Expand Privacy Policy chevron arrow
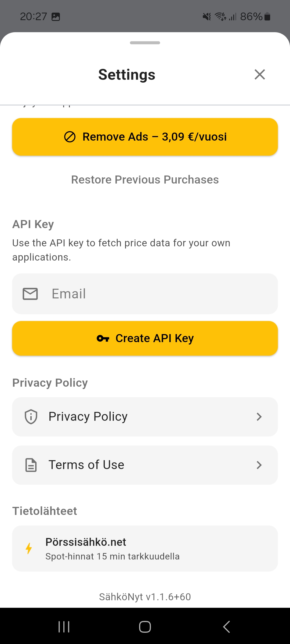This screenshot has width=290, height=644. pyautogui.click(x=259, y=417)
